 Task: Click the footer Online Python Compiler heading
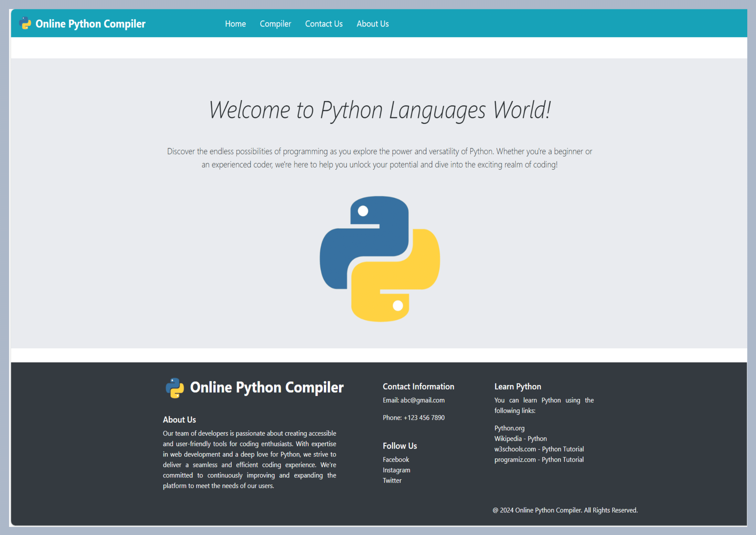tap(266, 387)
